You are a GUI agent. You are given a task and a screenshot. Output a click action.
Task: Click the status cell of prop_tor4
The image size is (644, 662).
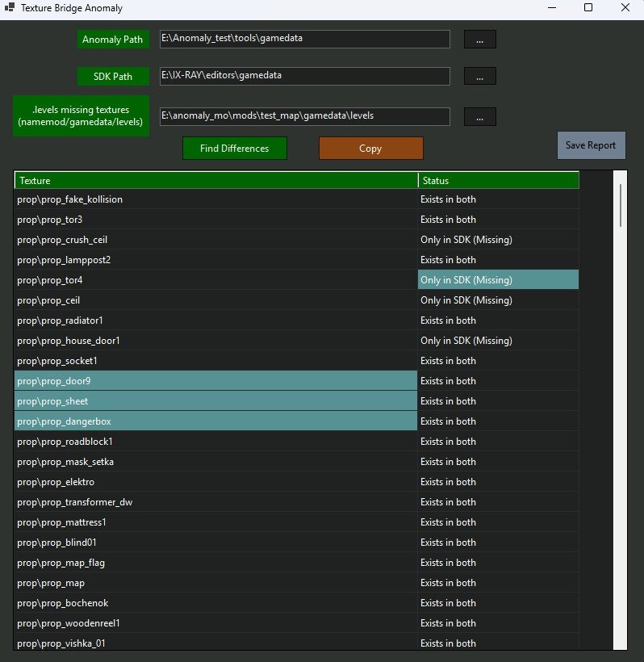click(x=498, y=280)
